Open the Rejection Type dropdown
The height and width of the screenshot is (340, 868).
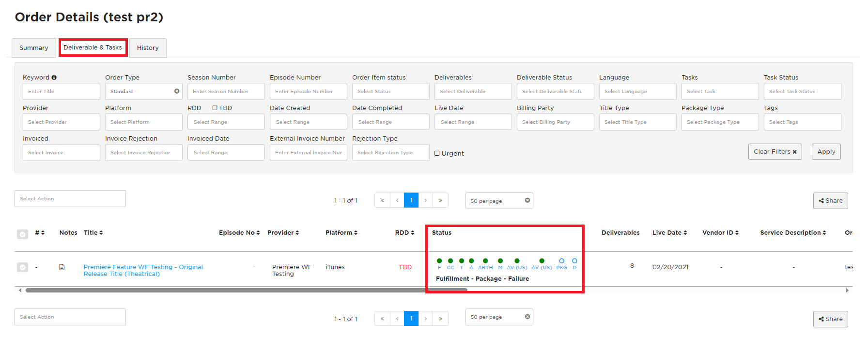pyautogui.click(x=390, y=152)
